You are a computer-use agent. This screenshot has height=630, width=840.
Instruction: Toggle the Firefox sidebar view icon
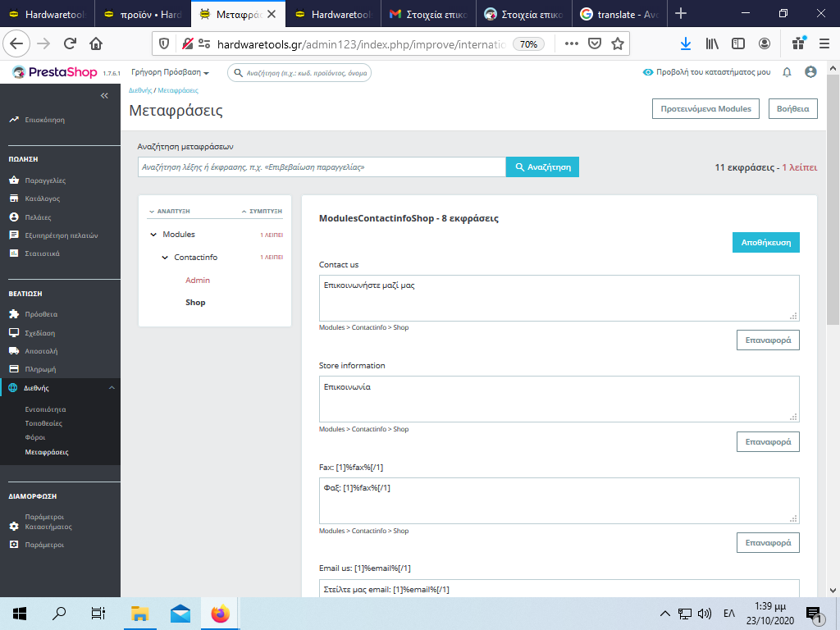[738, 44]
